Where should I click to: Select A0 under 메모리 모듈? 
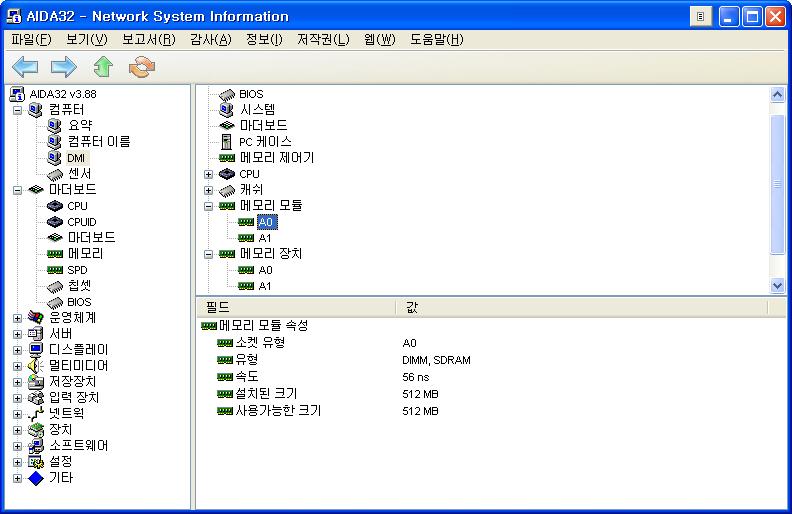[x=266, y=222]
